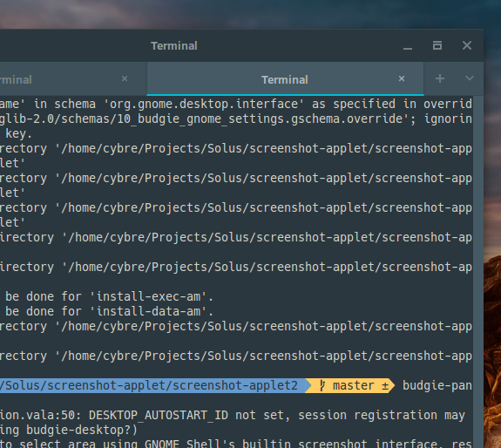Close the active Terminal tab

click(x=402, y=78)
